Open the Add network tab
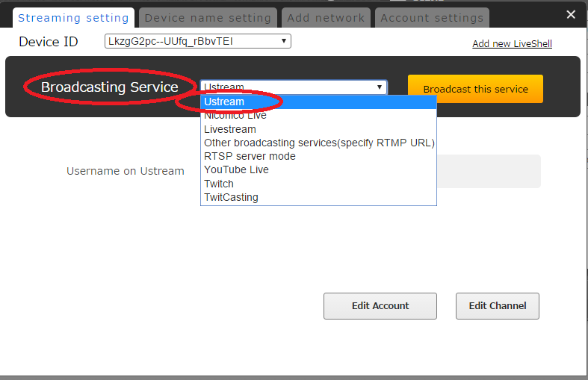The width and height of the screenshot is (588, 380). (x=326, y=18)
